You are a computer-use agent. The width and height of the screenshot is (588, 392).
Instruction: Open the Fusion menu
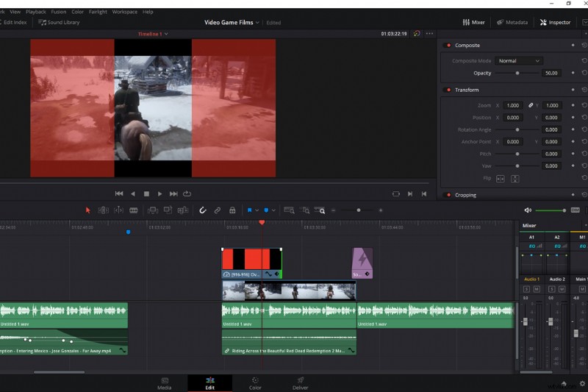point(59,12)
